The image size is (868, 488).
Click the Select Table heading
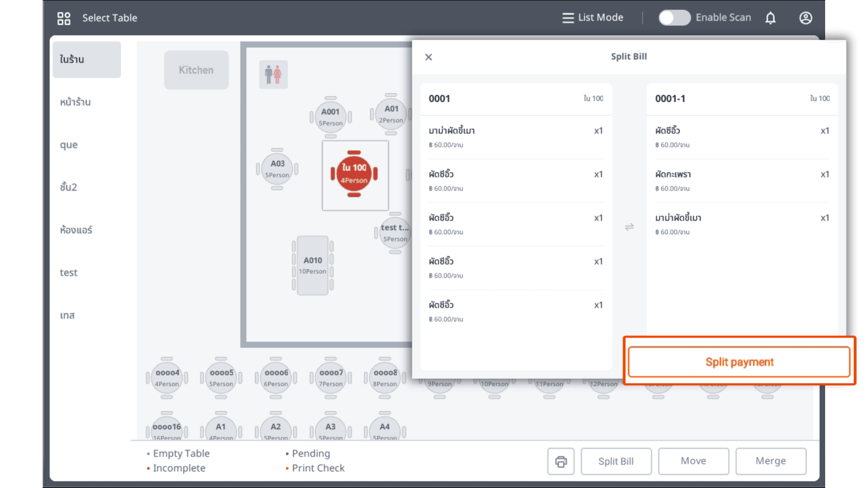click(110, 18)
